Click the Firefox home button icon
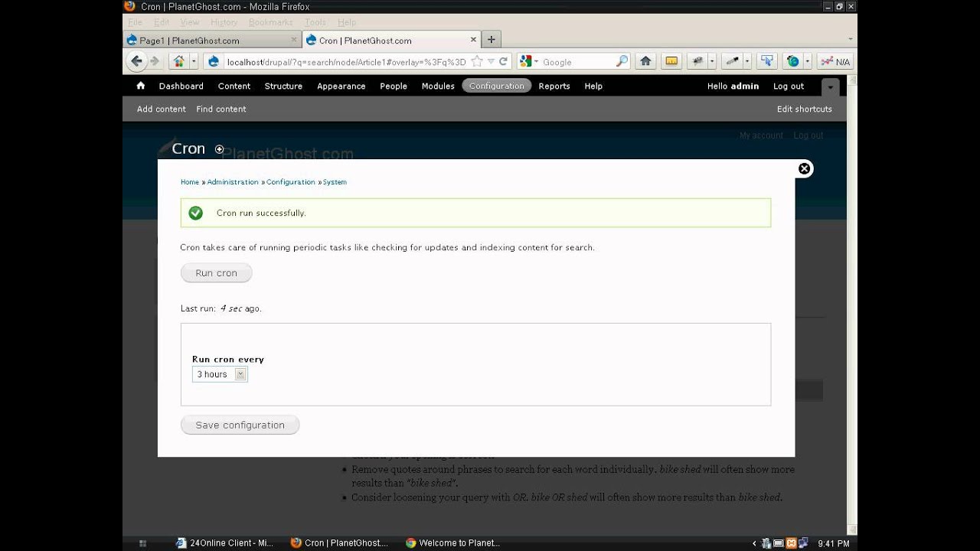Image resolution: width=980 pixels, height=551 pixels. [645, 61]
